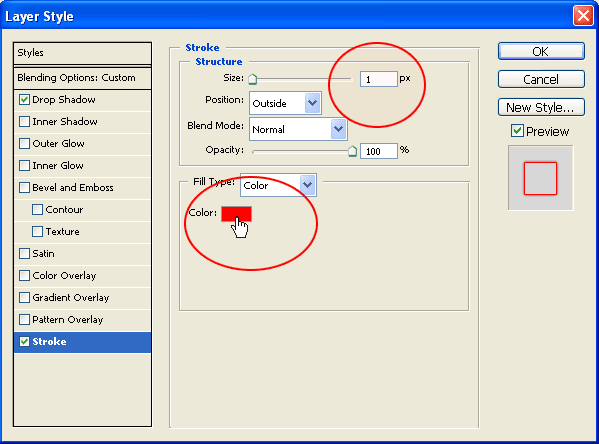Open the Outer Glow settings label
This screenshot has width=599, height=444.
58,144
